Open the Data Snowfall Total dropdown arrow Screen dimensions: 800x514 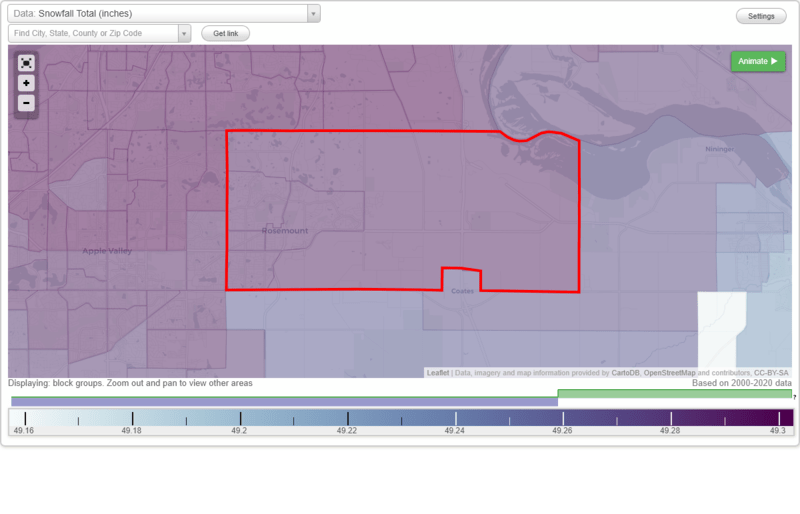314,14
